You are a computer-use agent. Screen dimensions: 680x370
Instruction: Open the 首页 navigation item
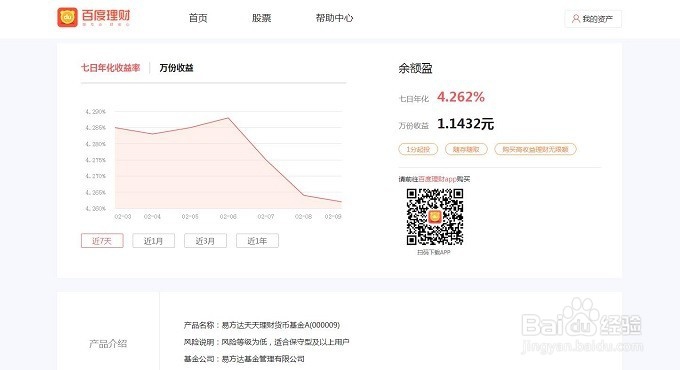pos(198,18)
